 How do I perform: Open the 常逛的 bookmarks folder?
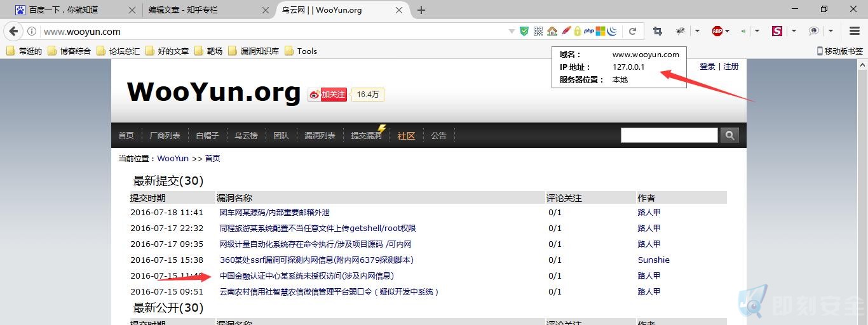[24, 51]
